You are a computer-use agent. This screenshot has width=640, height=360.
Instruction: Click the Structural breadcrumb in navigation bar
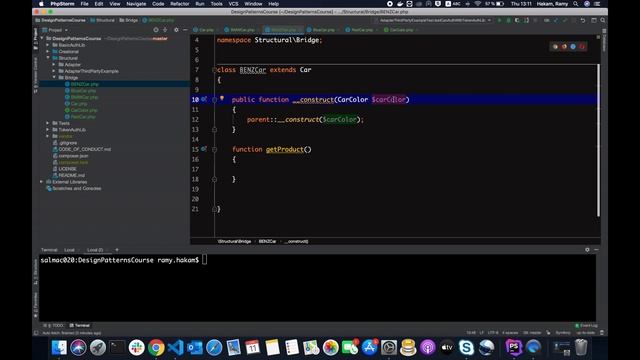coord(102,20)
